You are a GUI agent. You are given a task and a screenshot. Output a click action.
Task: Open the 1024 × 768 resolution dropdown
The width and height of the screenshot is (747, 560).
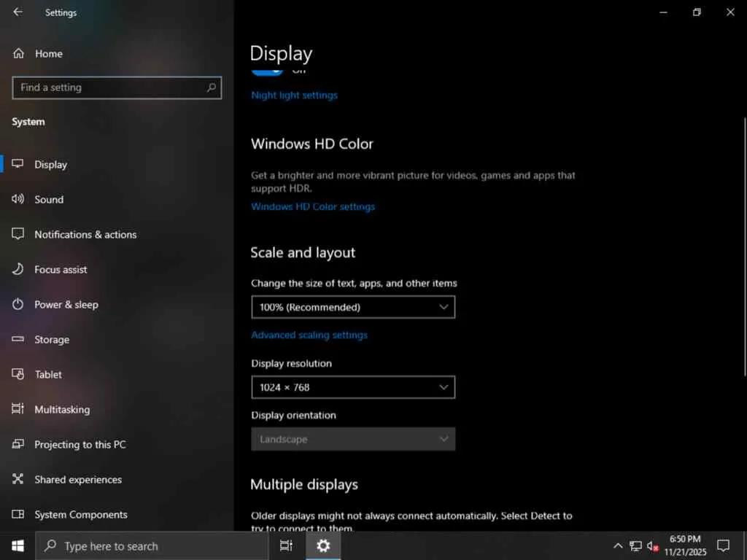point(353,387)
